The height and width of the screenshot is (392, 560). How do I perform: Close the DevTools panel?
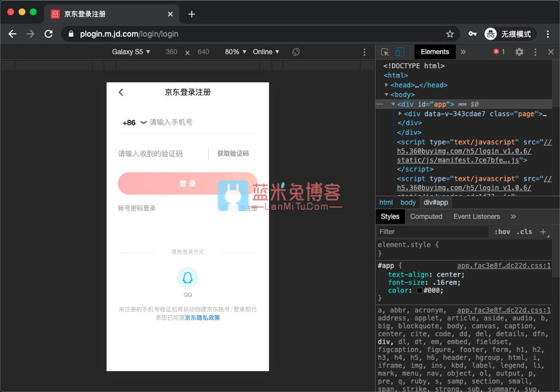(551, 52)
